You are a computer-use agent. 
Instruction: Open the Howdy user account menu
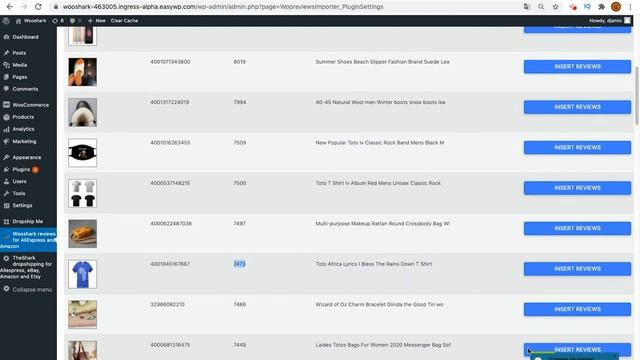click(610, 20)
